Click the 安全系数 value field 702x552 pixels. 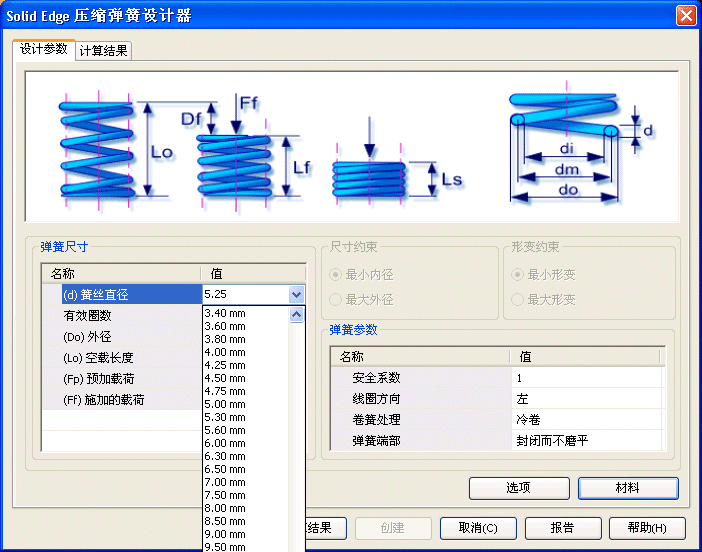pos(586,378)
